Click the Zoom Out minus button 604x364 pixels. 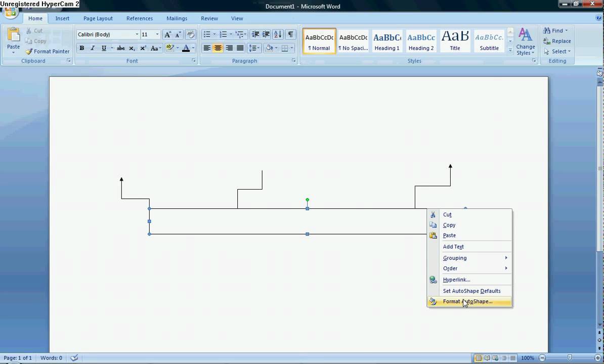click(x=542, y=358)
